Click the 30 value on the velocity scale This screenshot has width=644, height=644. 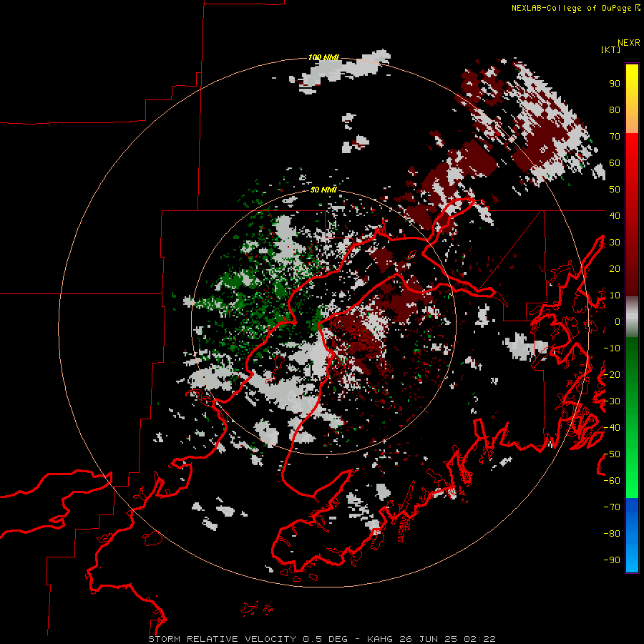coord(615,243)
